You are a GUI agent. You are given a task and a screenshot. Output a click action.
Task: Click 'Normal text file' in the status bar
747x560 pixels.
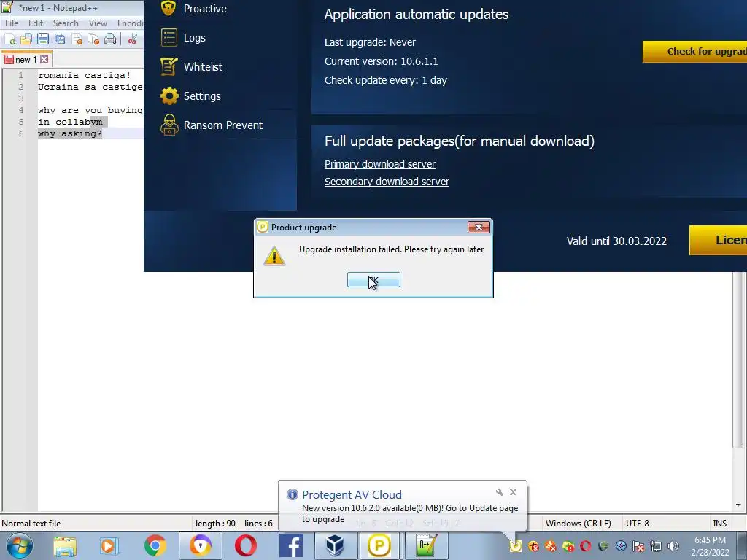pyautogui.click(x=31, y=524)
